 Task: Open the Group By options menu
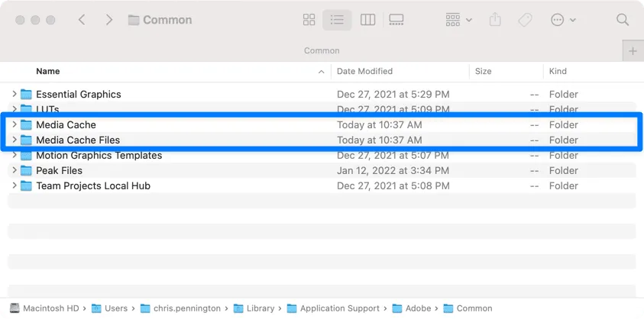pos(458,20)
